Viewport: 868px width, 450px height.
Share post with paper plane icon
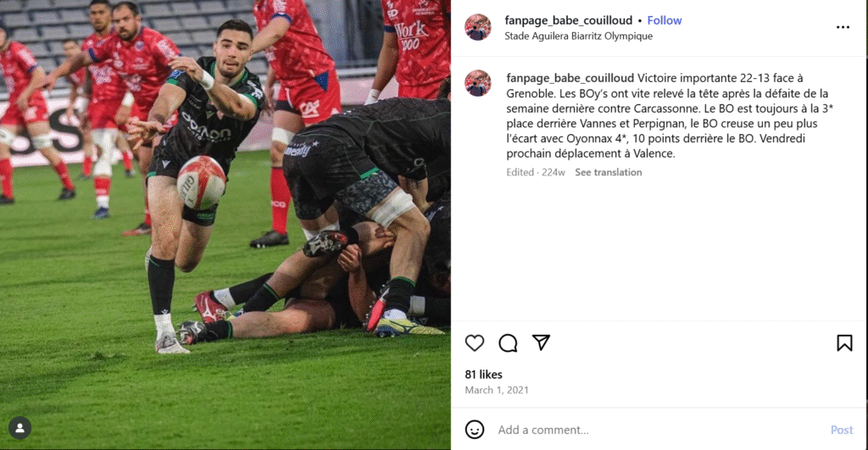[x=541, y=342]
